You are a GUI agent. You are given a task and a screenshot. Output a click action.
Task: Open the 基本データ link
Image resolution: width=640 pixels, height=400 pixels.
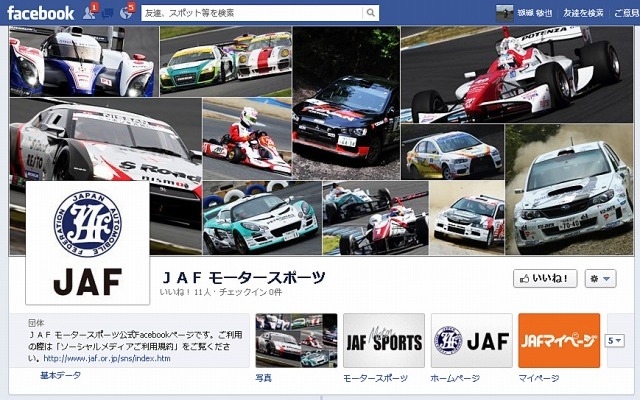coord(60,375)
